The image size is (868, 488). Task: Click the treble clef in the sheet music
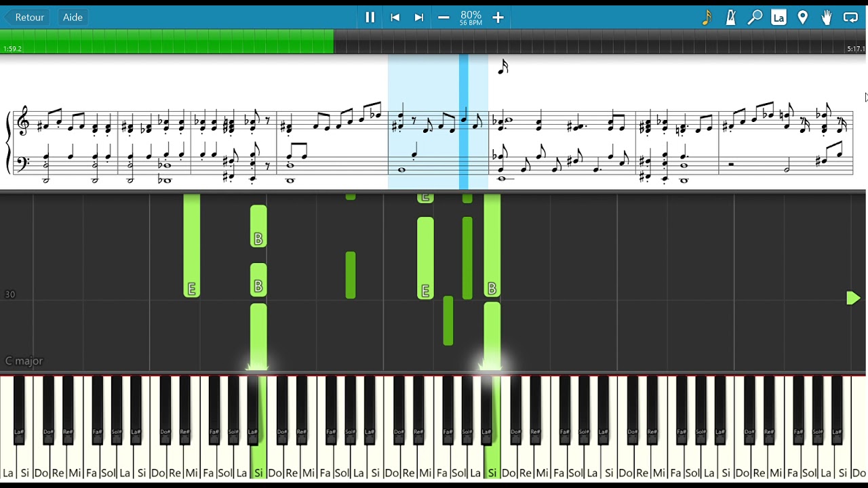(x=24, y=121)
